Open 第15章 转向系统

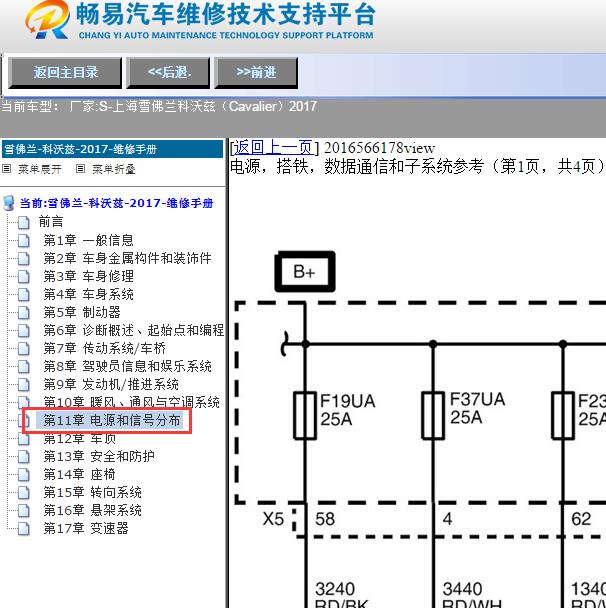(x=92, y=492)
